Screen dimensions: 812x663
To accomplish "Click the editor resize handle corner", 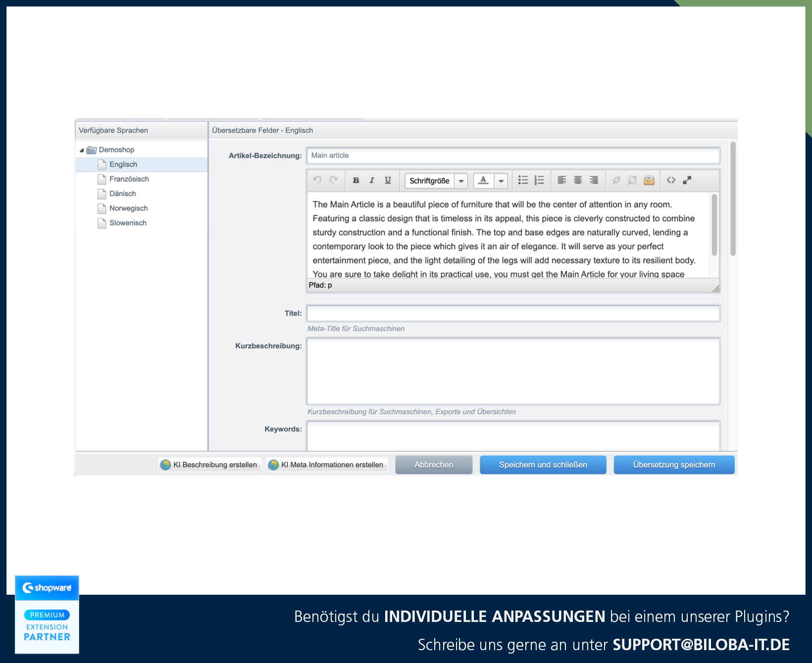I will click(716, 288).
